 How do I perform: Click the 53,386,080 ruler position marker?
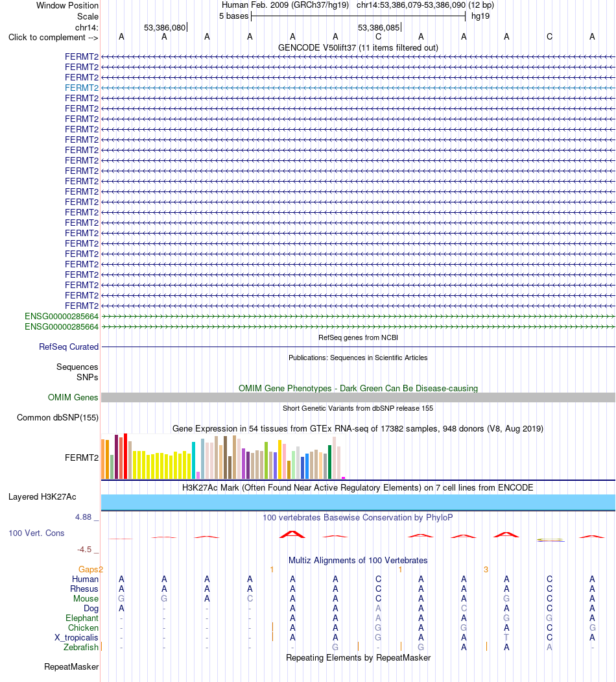pyautogui.click(x=165, y=27)
